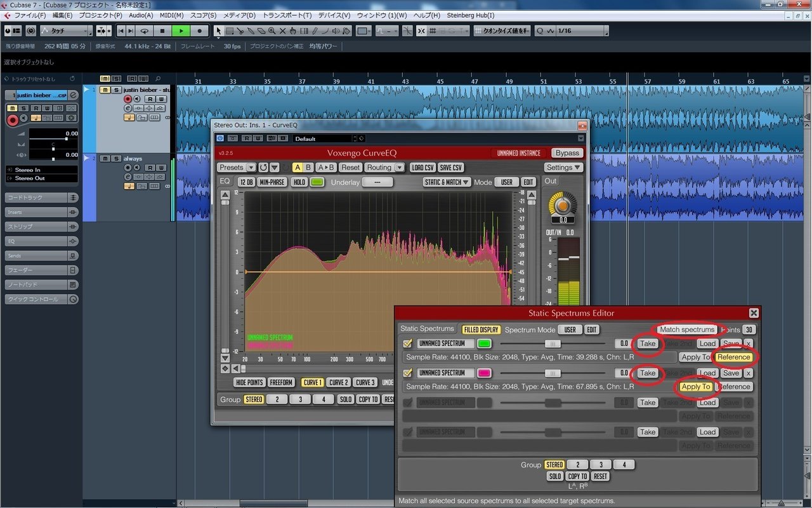Open the CurveEQ Routing dropdown arrow
The width and height of the screenshot is (812, 508).
400,167
